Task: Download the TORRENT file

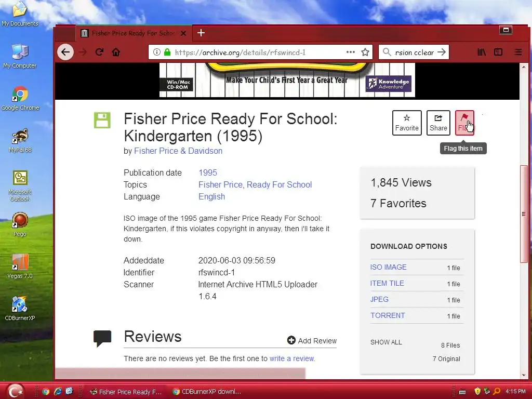Action: (x=388, y=315)
